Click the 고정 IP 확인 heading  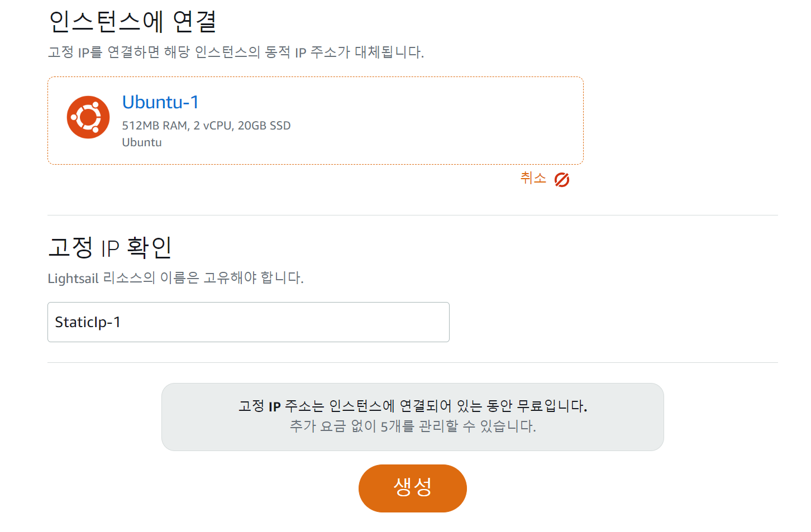click(x=110, y=247)
